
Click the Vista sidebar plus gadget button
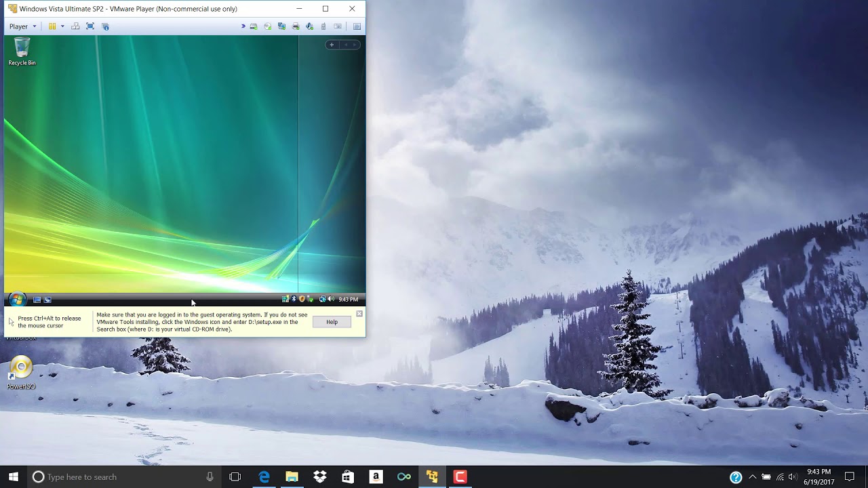(x=332, y=45)
